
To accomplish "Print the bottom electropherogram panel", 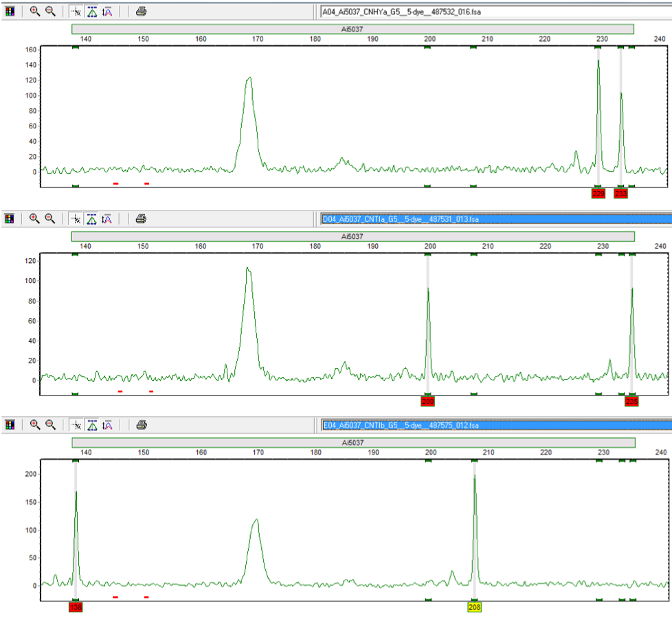I will pos(141,425).
